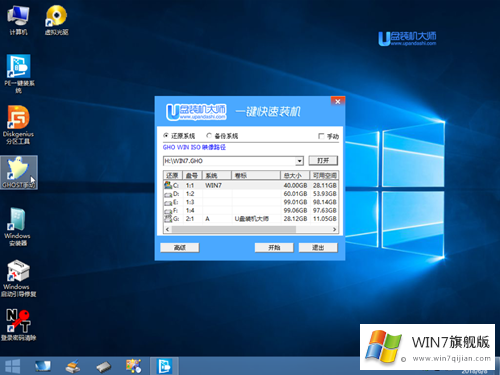Click the 53.93GB free space cell
The image size is (500, 375).
[325, 194]
